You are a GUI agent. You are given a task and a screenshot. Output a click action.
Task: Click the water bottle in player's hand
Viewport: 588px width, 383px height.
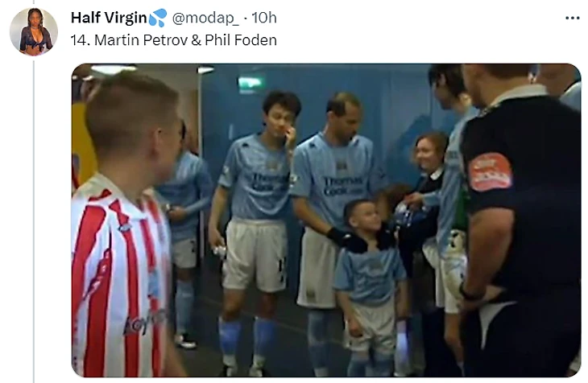pyautogui.click(x=221, y=250)
